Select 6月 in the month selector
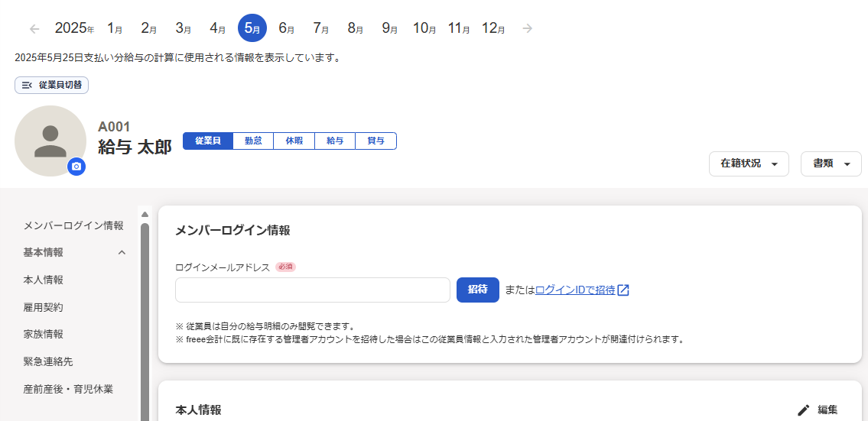 pyautogui.click(x=286, y=29)
